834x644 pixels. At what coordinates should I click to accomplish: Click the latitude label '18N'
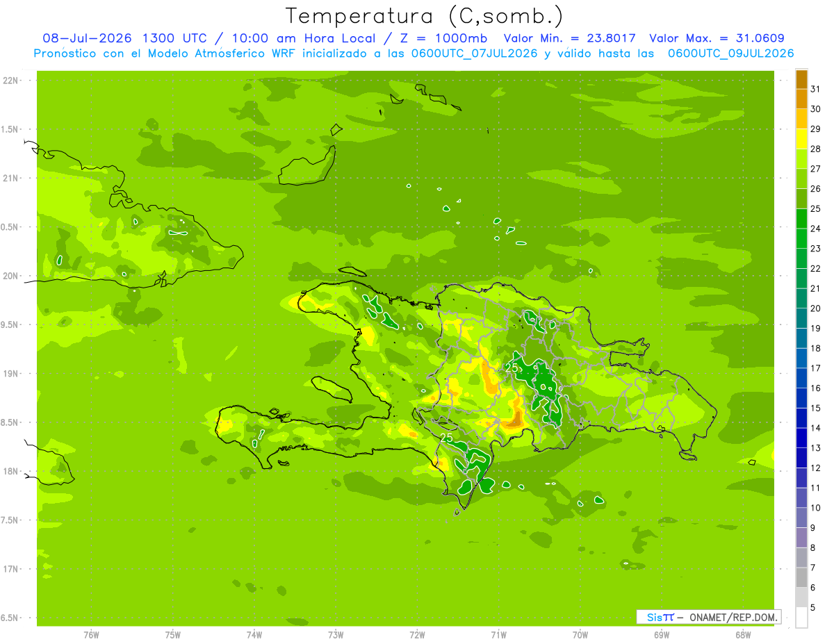pos(10,471)
